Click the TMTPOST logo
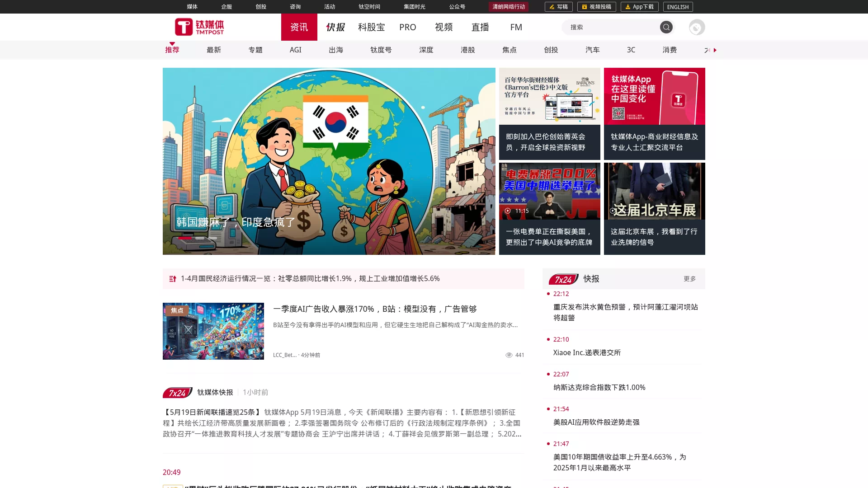Image resolution: width=868 pixels, height=488 pixels. pos(199,27)
